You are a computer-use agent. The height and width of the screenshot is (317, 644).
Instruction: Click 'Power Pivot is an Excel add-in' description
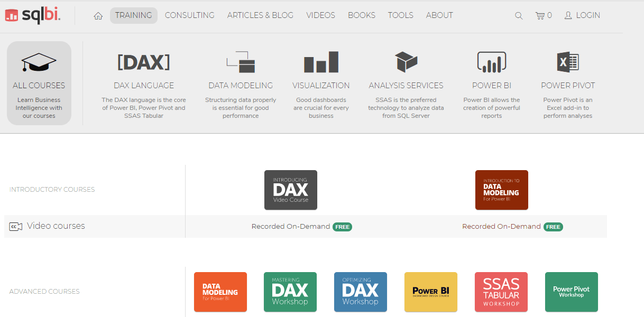tap(568, 108)
